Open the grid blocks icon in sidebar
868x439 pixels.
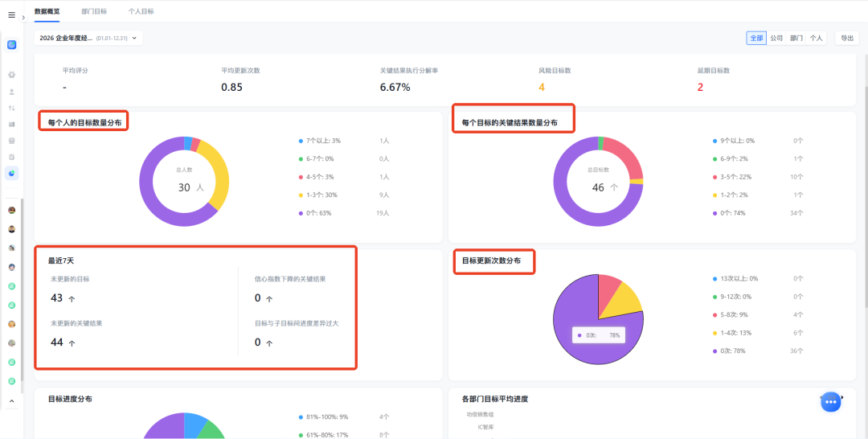coord(11,125)
